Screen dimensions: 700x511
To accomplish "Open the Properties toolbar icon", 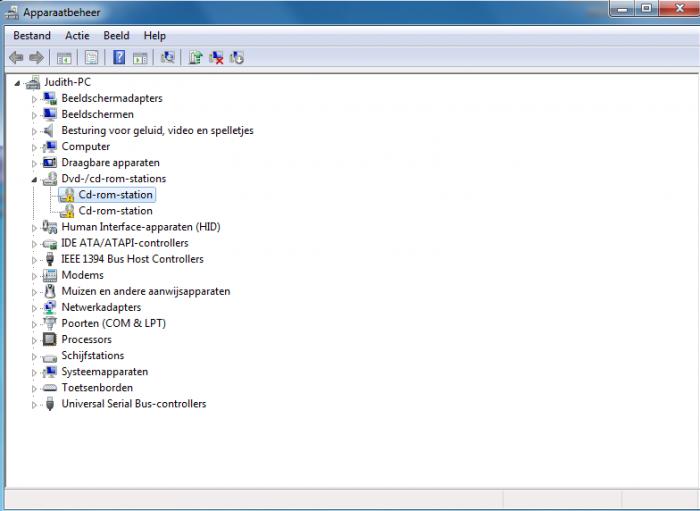I will pos(91,58).
